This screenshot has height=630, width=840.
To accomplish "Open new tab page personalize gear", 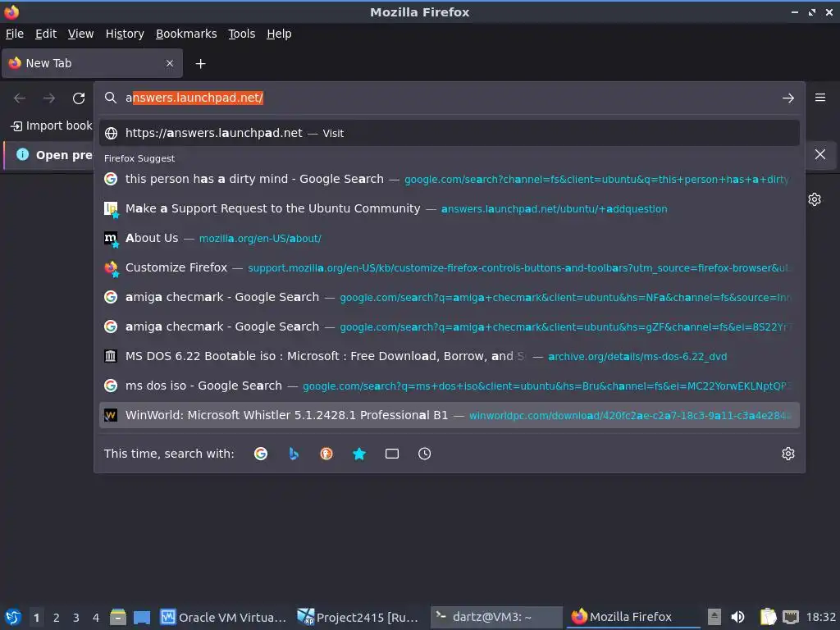I will pos(815,199).
